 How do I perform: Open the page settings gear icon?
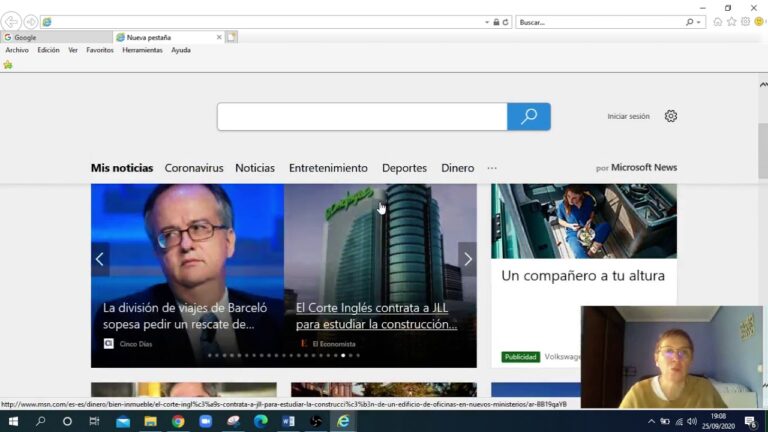pos(671,116)
